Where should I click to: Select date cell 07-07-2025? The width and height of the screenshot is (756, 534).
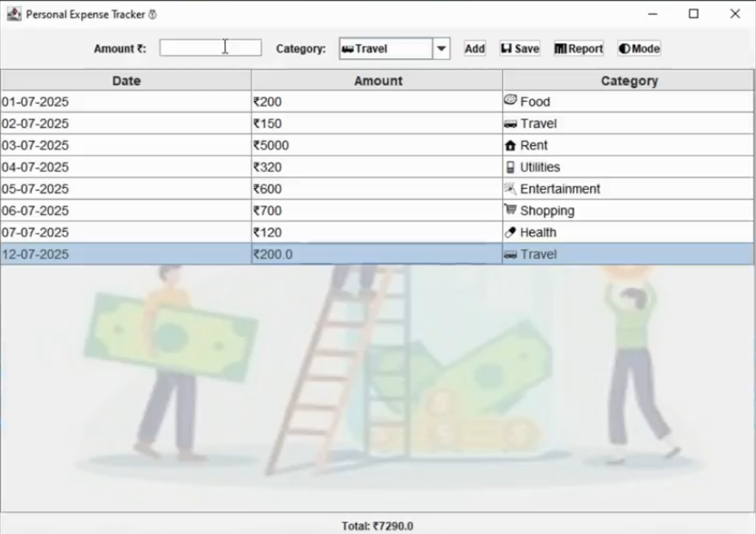(x=126, y=232)
